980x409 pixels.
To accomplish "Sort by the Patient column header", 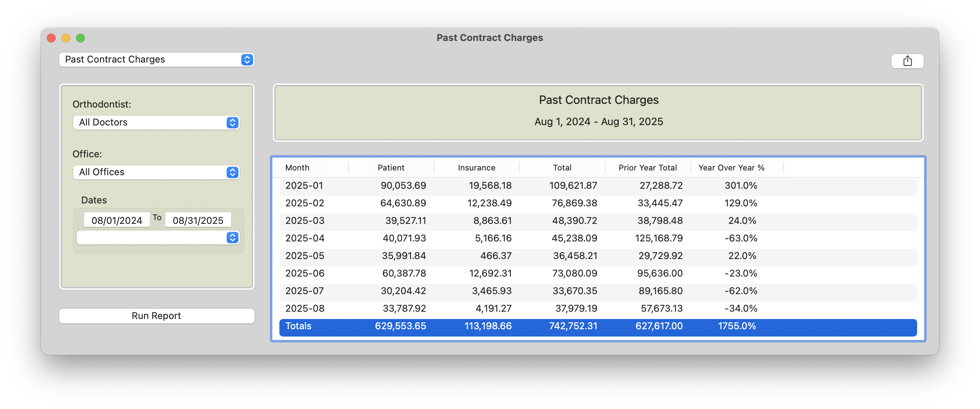I will 391,168.
